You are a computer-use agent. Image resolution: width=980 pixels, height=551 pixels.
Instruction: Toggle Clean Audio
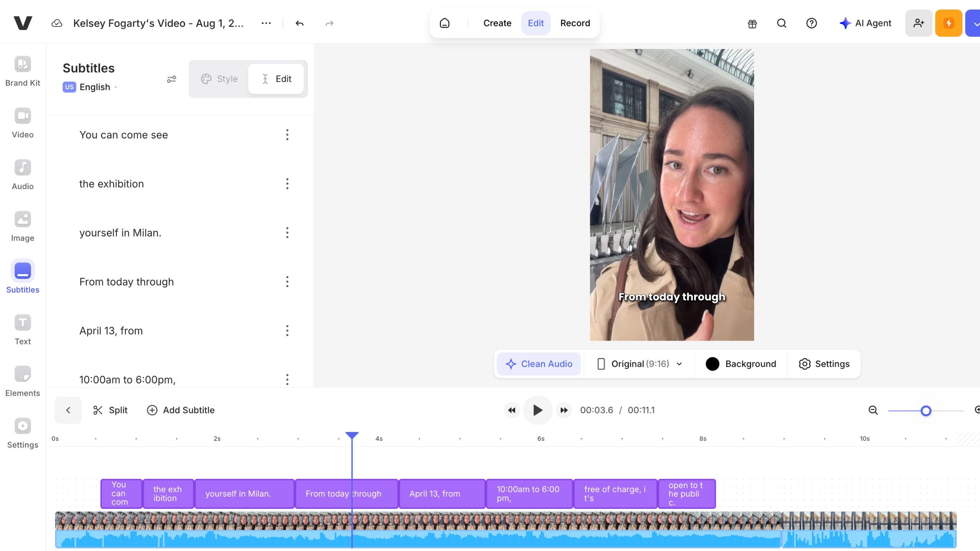pyautogui.click(x=539, y=364)
